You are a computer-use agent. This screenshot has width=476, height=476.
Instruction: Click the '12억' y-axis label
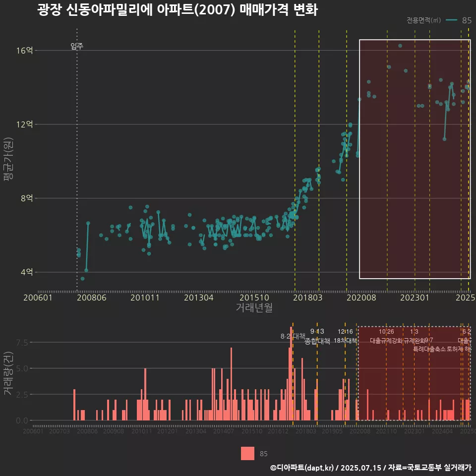tap(25, 124)
